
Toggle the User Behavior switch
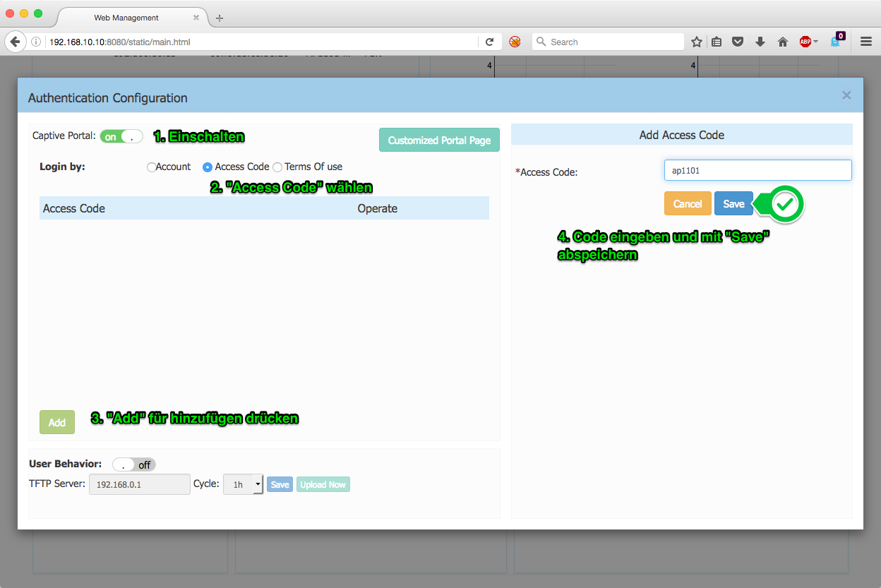134,464
